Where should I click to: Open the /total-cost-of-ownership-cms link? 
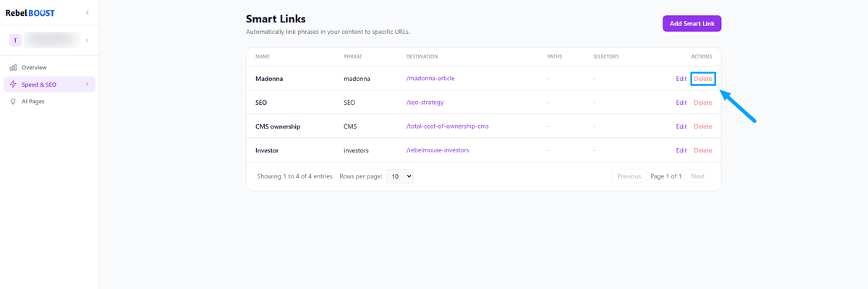click(x=447, y=126)
